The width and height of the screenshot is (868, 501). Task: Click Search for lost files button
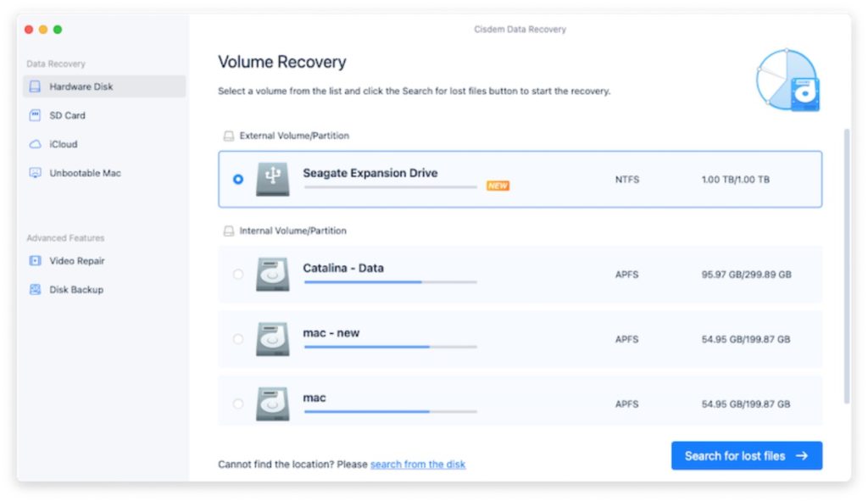(746, 456)
